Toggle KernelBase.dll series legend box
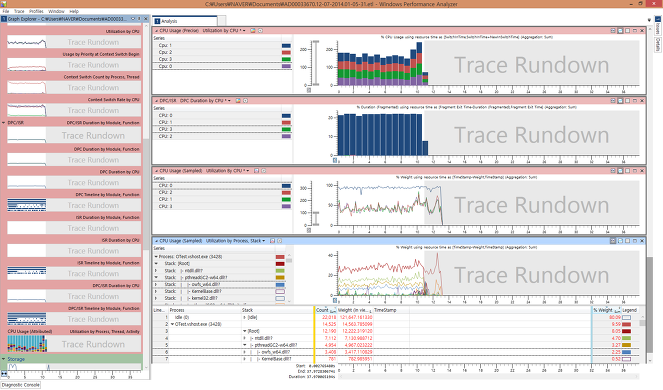Viewport: 663px width, 390px height. (280, 291)
